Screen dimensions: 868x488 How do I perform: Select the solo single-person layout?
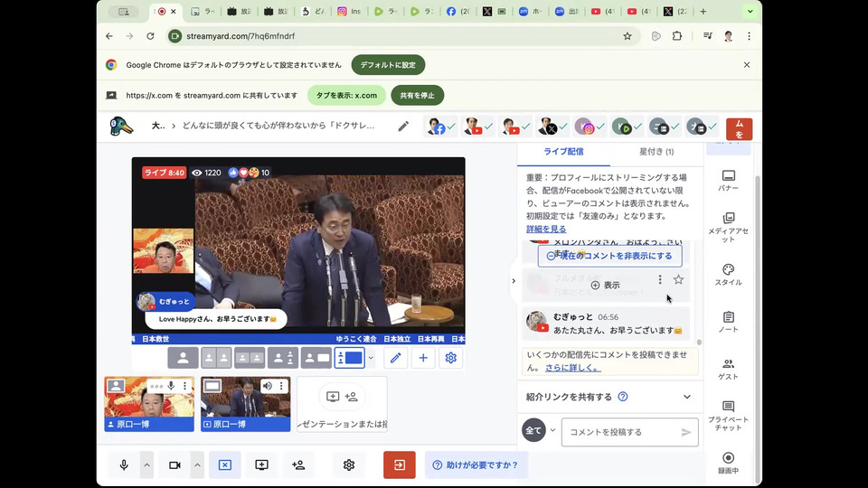click(183, 358)
